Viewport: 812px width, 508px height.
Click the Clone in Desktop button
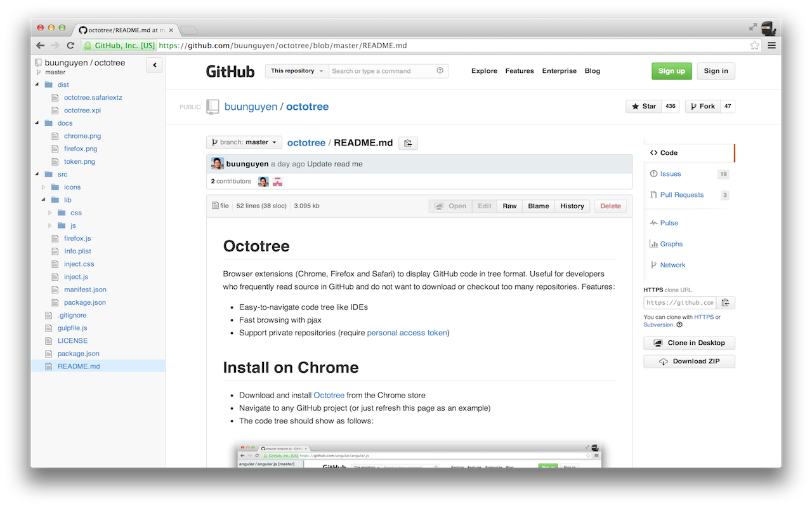(x=689, y=343)
